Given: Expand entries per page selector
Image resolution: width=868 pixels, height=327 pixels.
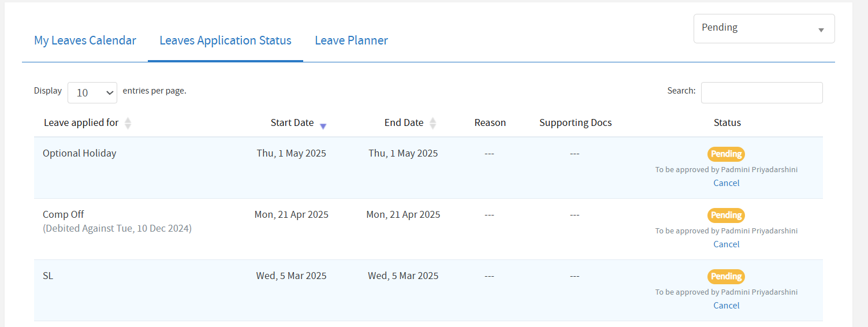Looking at the screenshot, I should (92, 93).
